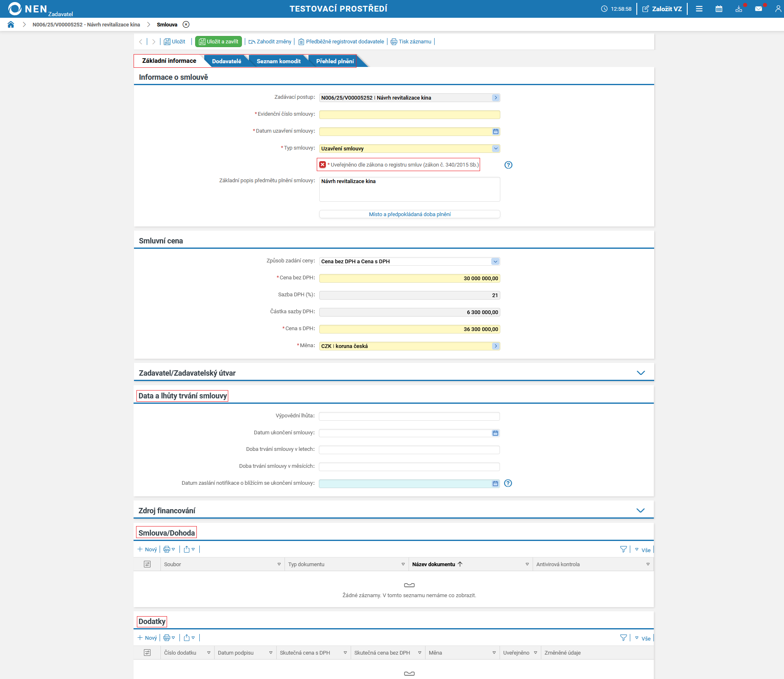This screenshot has width=784, height=679.
Task: Open the downloads tray icon
Action: point(739,9)
